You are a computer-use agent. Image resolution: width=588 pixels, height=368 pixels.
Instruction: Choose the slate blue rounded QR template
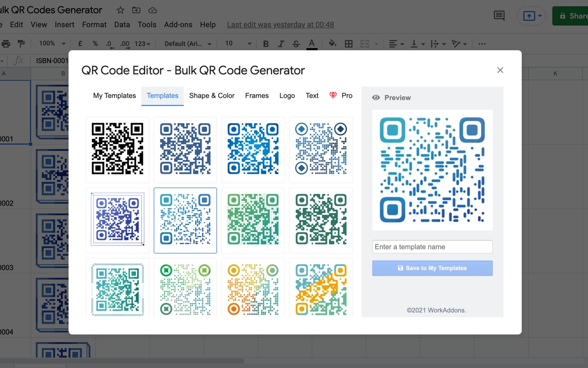point(185,149)
